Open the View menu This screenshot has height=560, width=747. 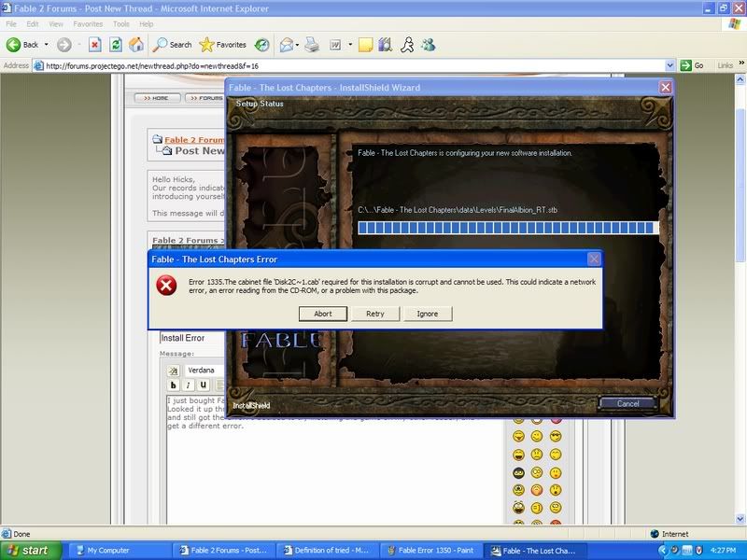pos(56,24)
